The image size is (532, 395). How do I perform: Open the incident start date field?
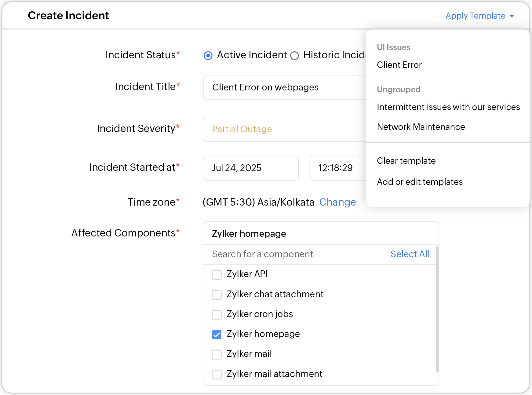pos(250,168)
